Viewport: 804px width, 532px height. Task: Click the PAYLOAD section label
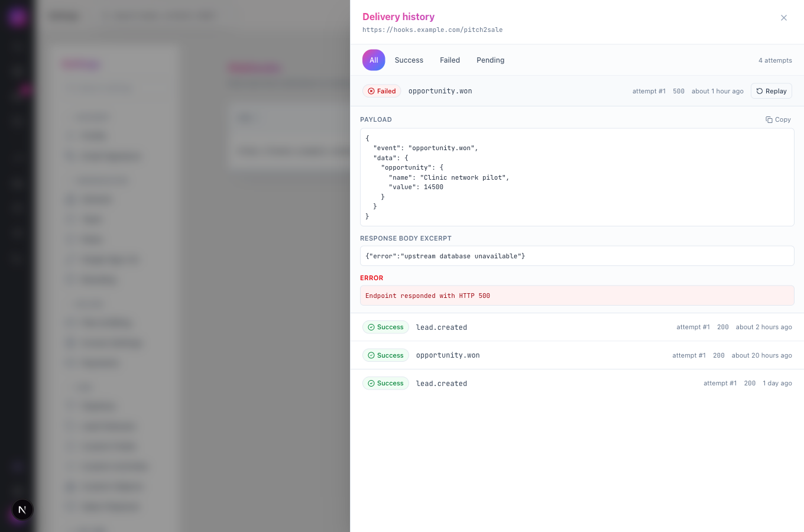pos(376,119)
